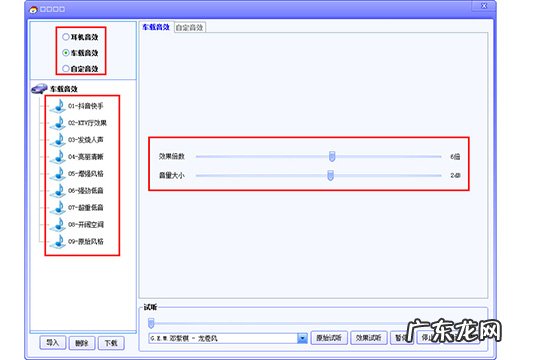This screenshot has width=540, height=360.
Task: Select the 耳机音效 radio button
Action: pyautogui.click(x=65, y=37)
